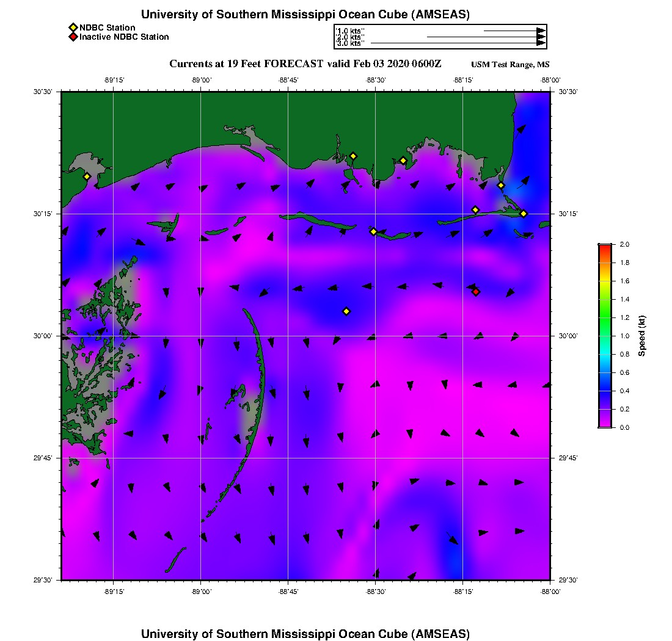Click the 'Speed (kt)' color bar label
Image resolution: width=672 pixels, height=641 pixels.
(x=641, y=336)
